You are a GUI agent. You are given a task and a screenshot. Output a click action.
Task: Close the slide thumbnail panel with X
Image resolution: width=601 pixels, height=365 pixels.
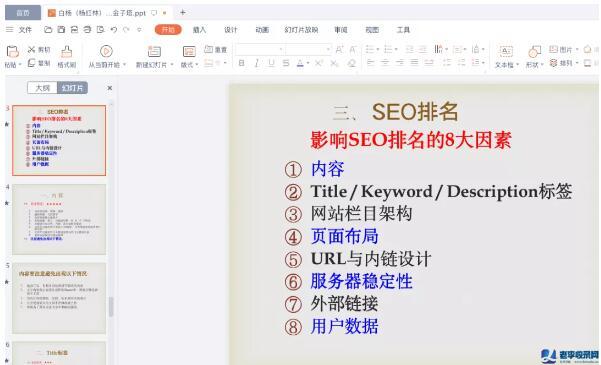pyautogui.click(x=110, y=88)
